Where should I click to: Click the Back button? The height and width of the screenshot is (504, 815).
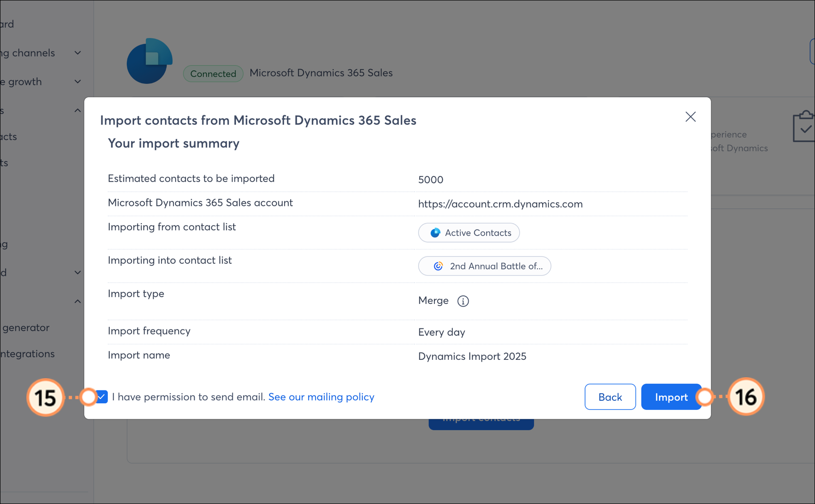pos(610,397)
